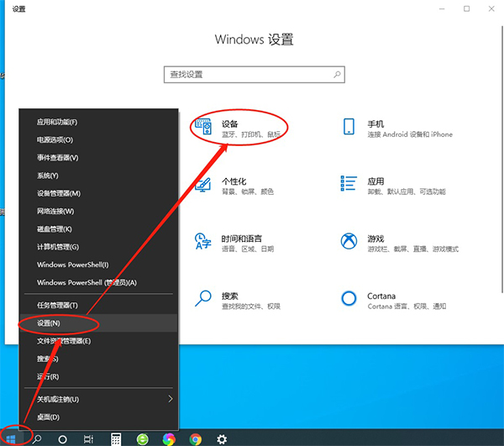504x446 pixels.
Task: Click '连接 Android 设备和 iPhone' description text
Action: point(410,134)
